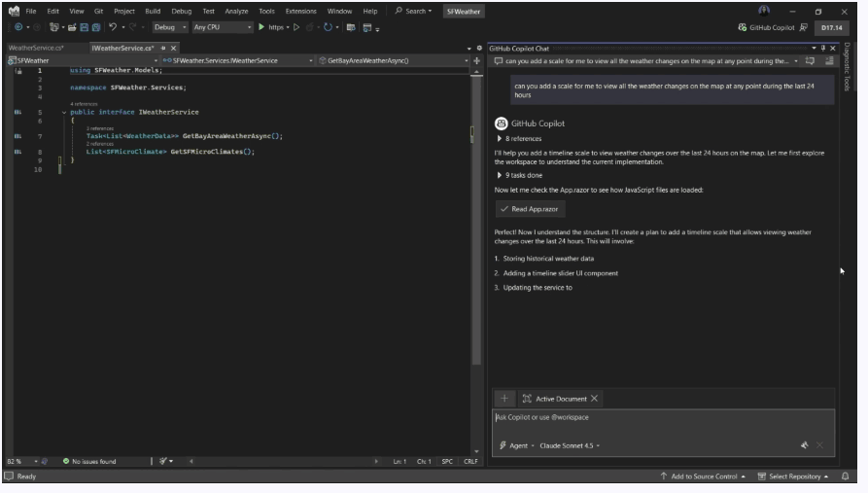Switch to the WeatherService.cs tab
Screen dimensions: 868x493
tap(37, 49)
